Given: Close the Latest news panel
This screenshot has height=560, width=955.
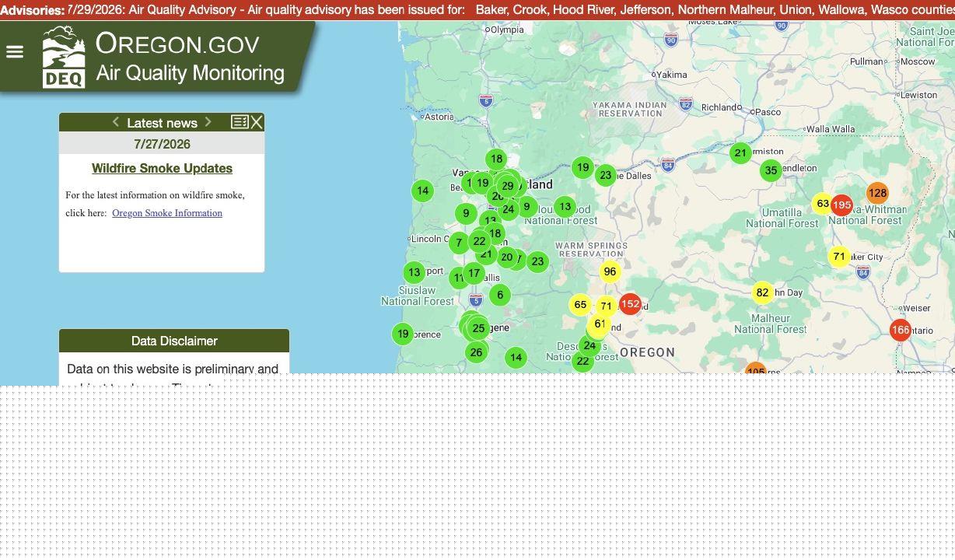Looking at the screenshot, I should coord(257,122).
